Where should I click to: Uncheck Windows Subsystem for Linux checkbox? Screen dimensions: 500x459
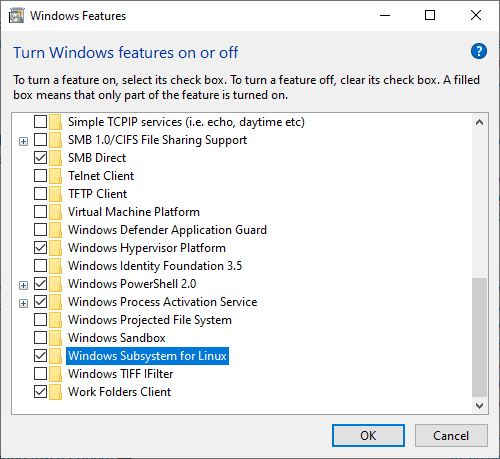tap(40, 356)
